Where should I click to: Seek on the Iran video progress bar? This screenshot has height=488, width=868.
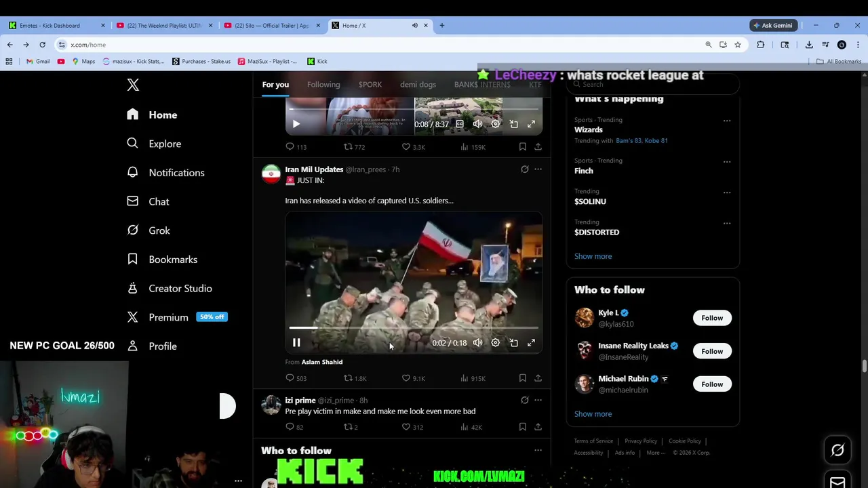[414, 328]
